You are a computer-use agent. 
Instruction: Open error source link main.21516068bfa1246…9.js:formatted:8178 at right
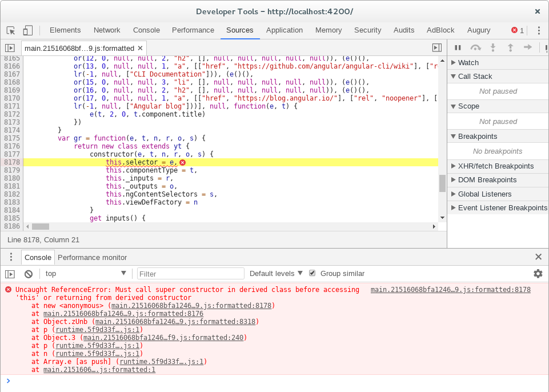coord(451,289)
